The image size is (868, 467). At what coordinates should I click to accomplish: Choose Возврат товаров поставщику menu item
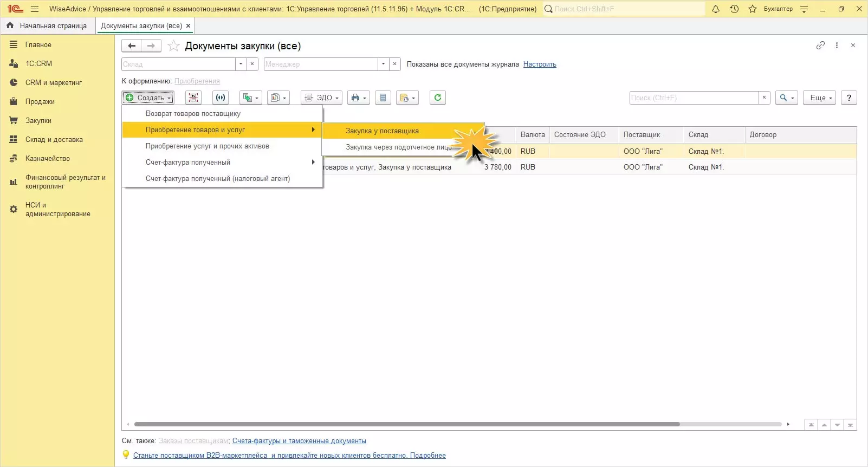click(193, 114)
